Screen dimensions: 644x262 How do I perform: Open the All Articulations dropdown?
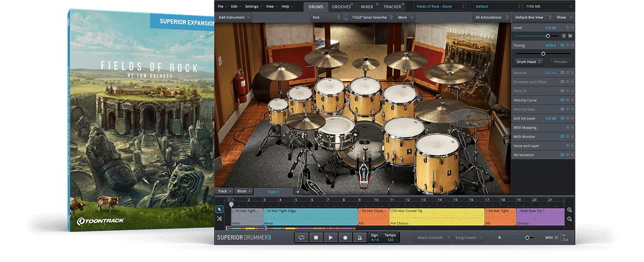491,17
